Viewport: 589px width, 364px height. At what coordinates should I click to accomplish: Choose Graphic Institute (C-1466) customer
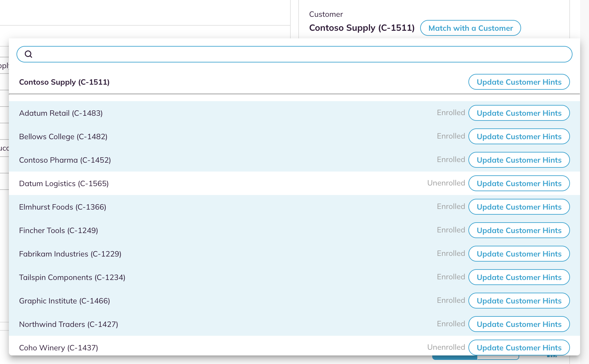(294, 301)
